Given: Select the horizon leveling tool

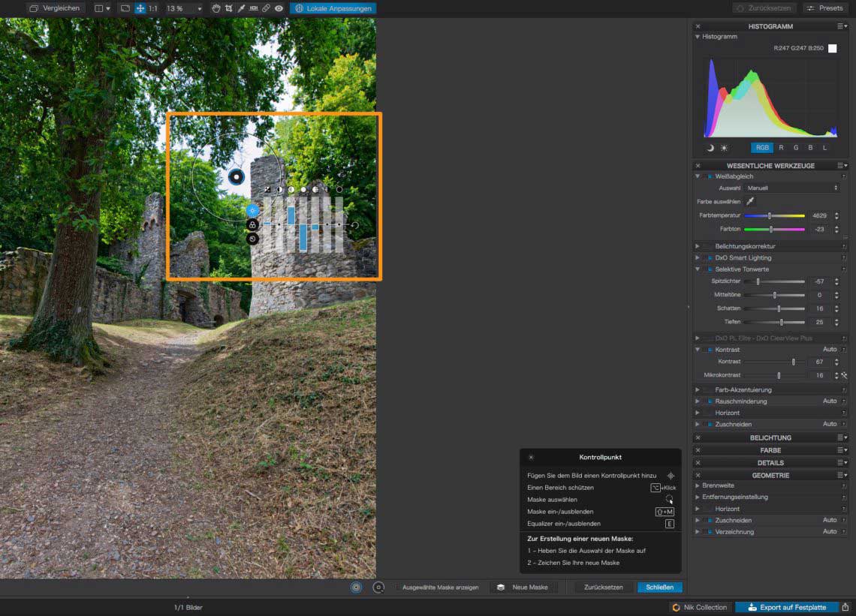Looking at the screenshot, I should 254,8.
